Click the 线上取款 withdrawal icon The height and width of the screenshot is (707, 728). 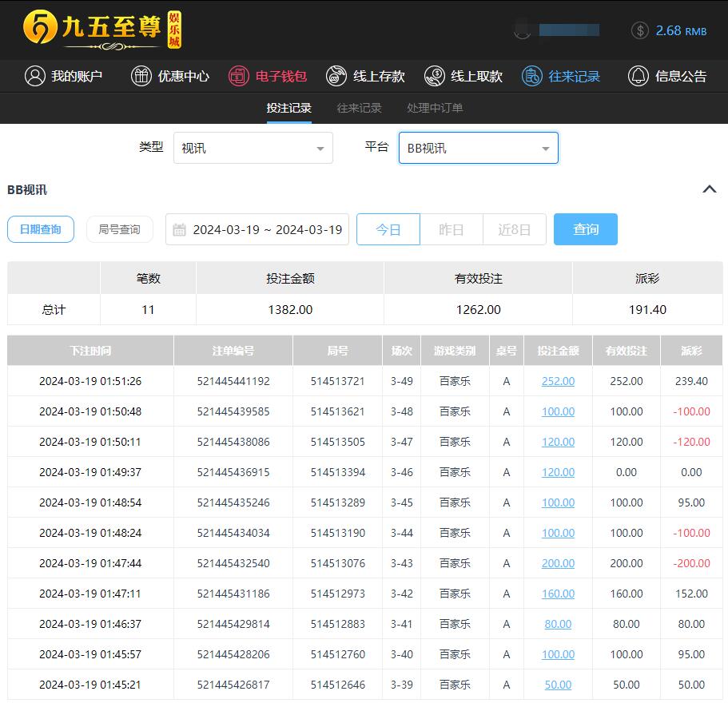(x=435, y=76)
